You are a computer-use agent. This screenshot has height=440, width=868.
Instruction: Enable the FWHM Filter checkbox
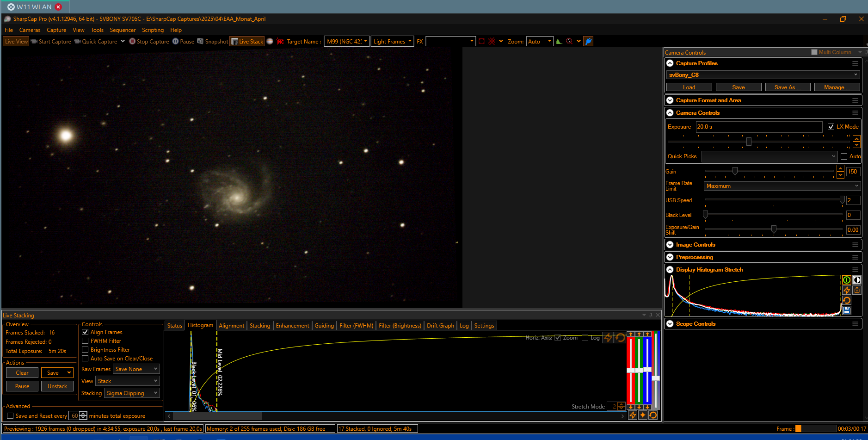pos(85,341)
